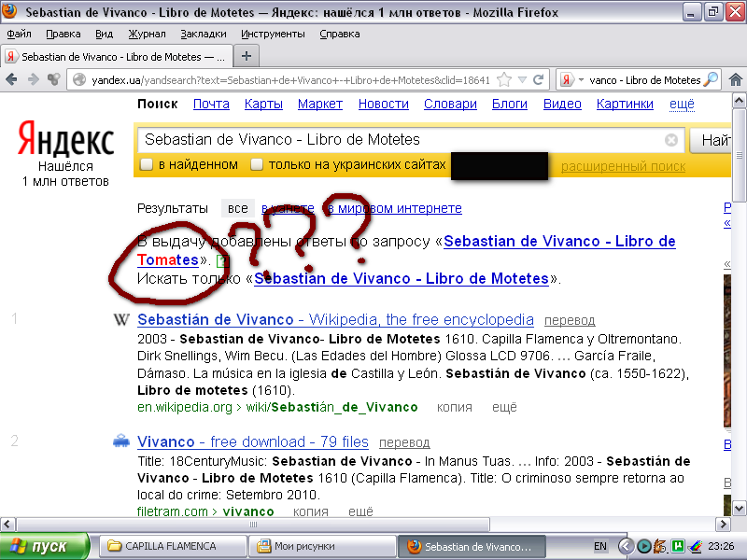Screen dimensions: 747x560
Task: Open 'копия' cached copy of filetram result
Action: (311, 511)
